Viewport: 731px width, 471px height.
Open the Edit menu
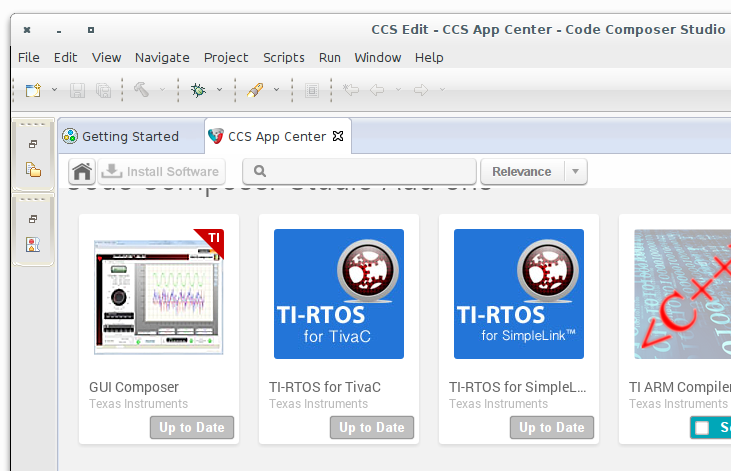65,57
